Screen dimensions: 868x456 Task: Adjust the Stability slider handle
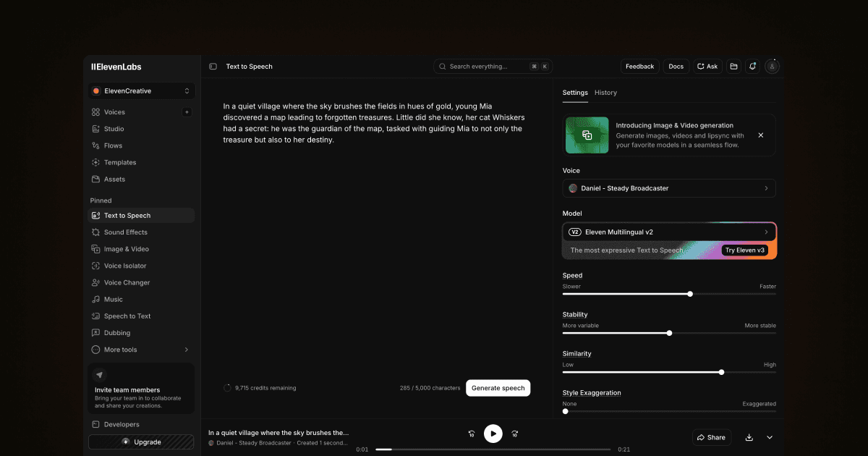click(x=669, y=333)
